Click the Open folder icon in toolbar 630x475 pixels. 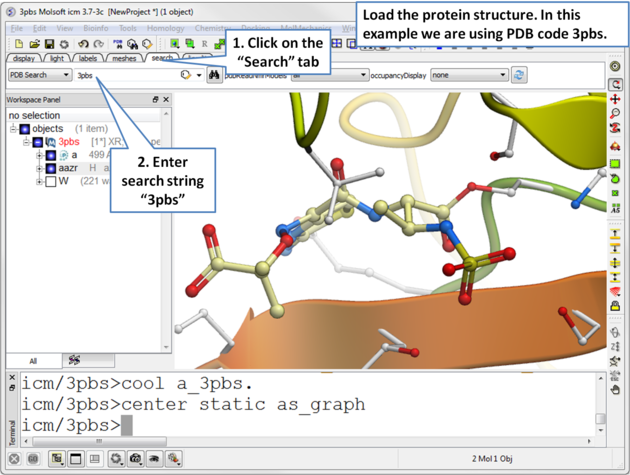click(35, 44)
